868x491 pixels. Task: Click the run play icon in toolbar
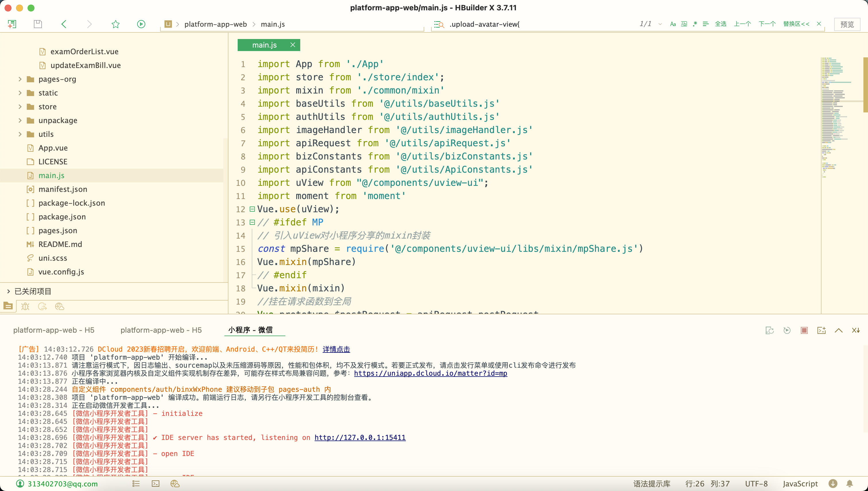(x=141, y=24)
